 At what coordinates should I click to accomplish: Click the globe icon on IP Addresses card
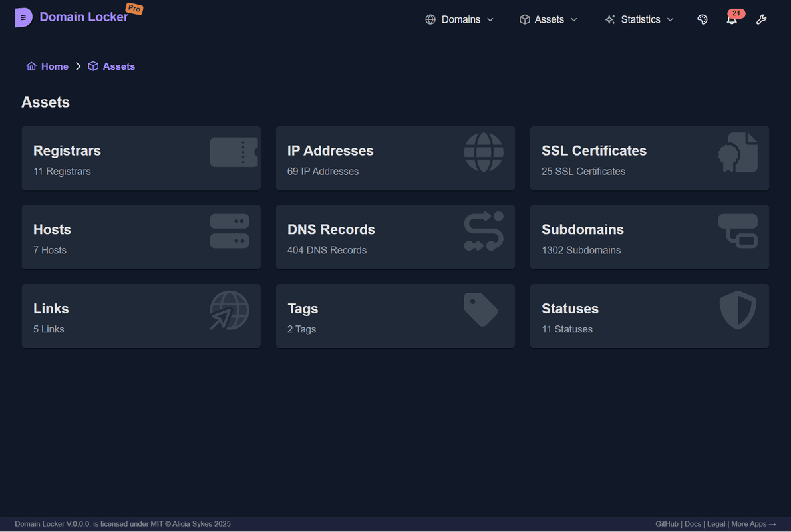tap(484, 152)
